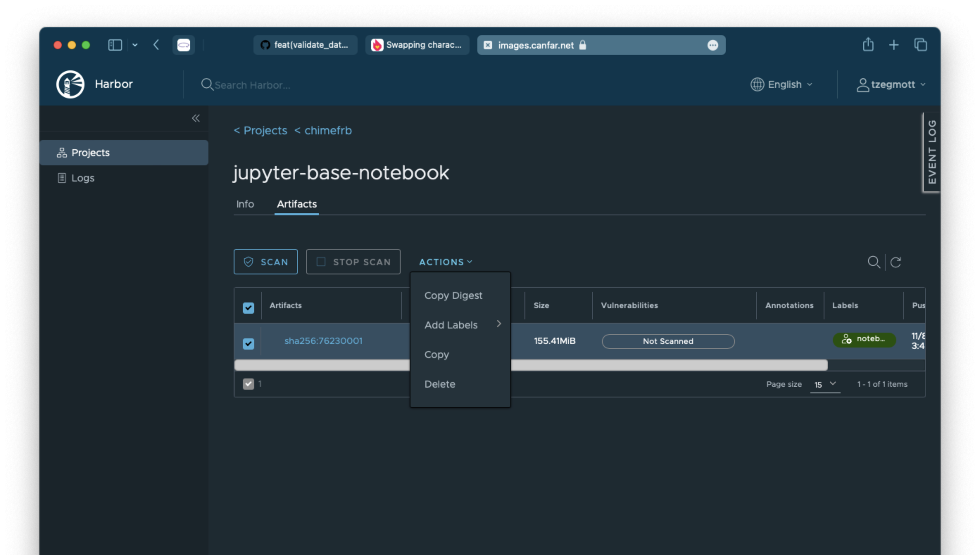
Task: Click the Size column header
Action: (541, 305)
